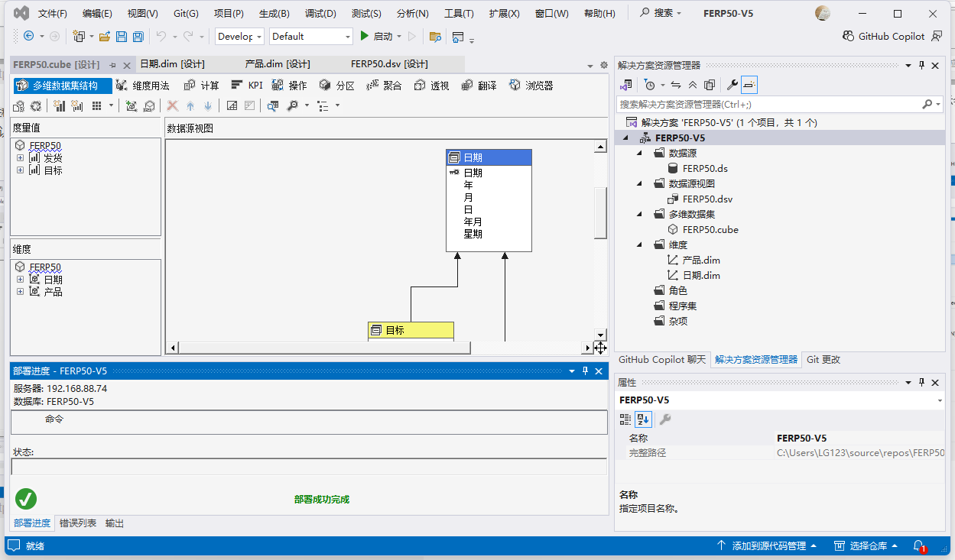This screenshot has height=560, width=955.
Task: Click the Save All icon in main toolbar
Action: coord(138,36)
